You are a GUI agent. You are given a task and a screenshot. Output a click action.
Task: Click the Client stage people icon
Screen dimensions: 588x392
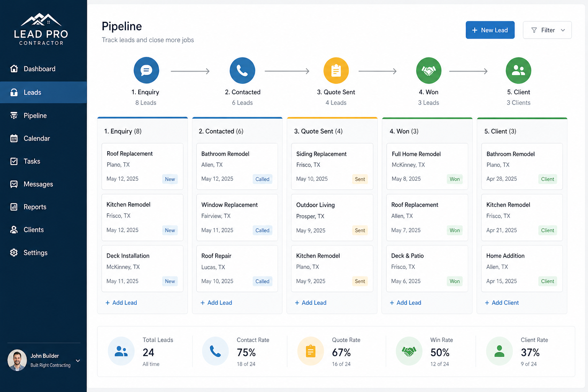point(518,70)
